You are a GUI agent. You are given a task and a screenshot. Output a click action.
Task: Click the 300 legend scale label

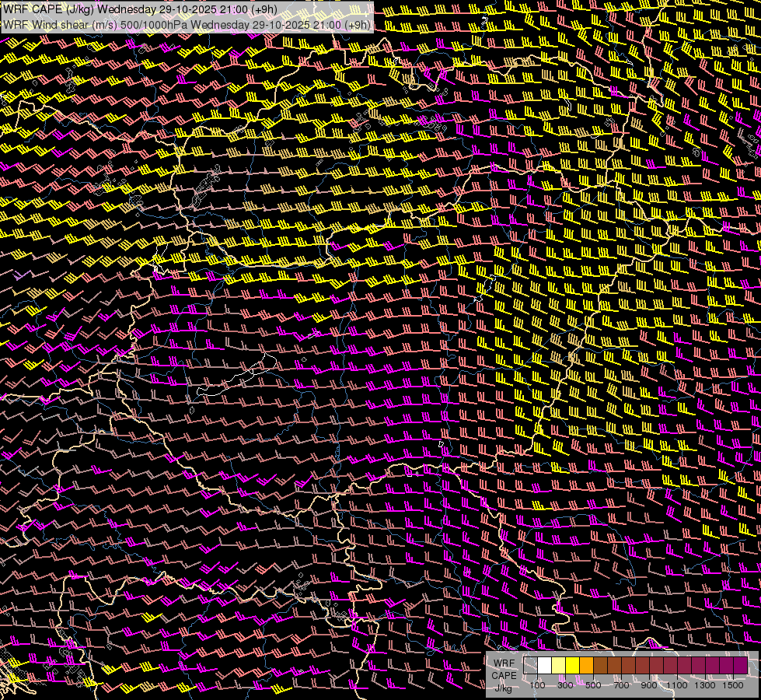pos(565,685)
